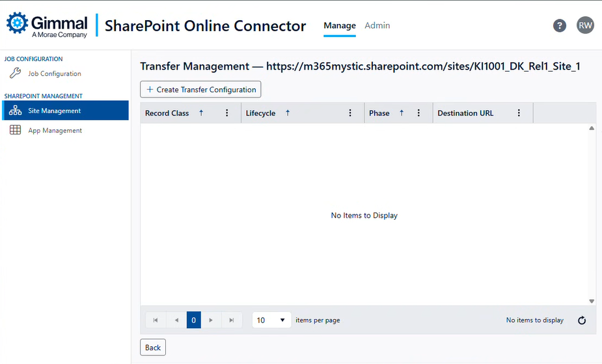
Task: Click the Gimmal gear logo
Action: coord(17,23)
